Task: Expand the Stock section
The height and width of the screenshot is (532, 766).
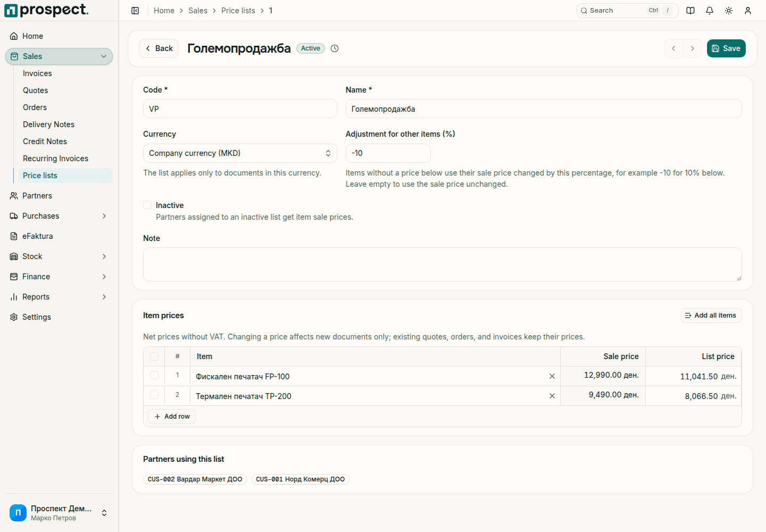Action: pos(104,256)
